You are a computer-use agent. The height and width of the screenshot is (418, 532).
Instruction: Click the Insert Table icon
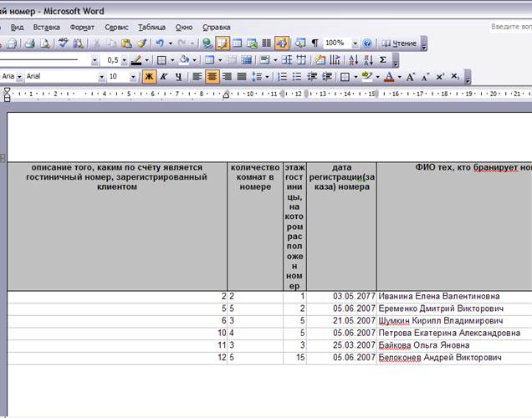click(238, 43)
